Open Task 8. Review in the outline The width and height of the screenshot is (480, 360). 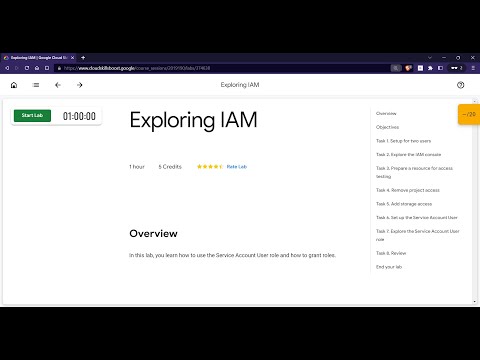[391, 253]
